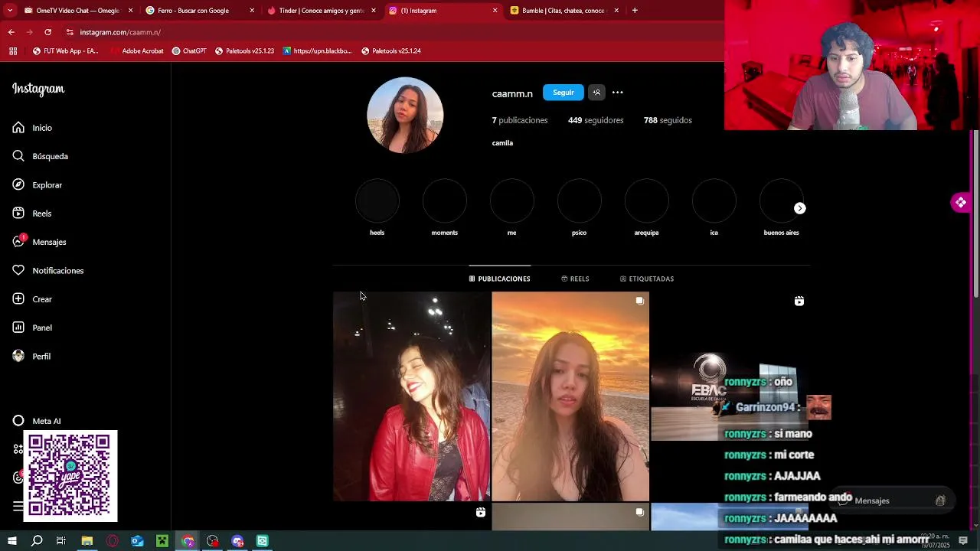Open Paletools v25.1.24 bookmark

click(x=390, y=51)
